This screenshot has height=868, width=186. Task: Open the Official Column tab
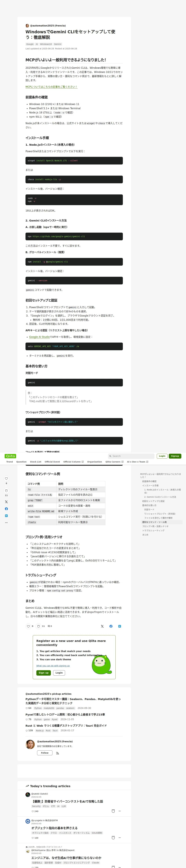pos(73,462)
